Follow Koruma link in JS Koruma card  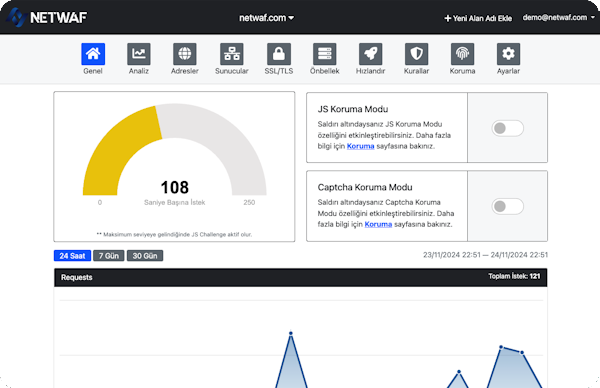pyautogui.click(x=360, y=146)
